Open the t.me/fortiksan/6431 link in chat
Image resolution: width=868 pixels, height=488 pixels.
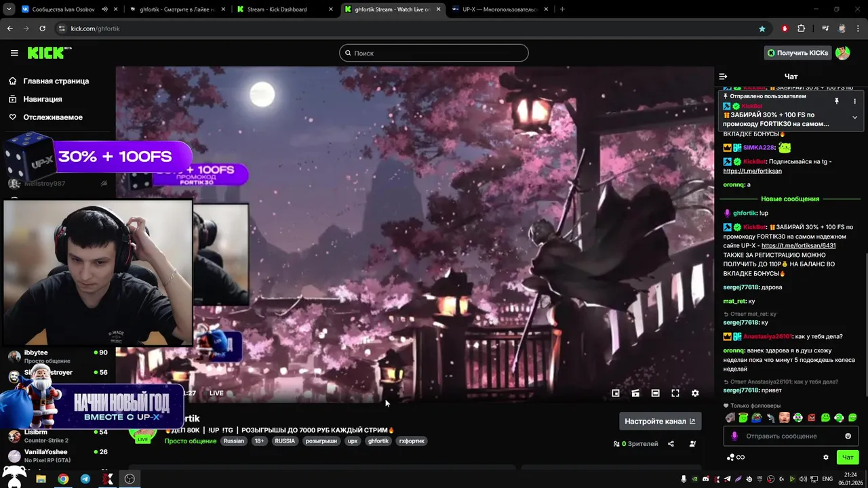[x=798, y=245]
